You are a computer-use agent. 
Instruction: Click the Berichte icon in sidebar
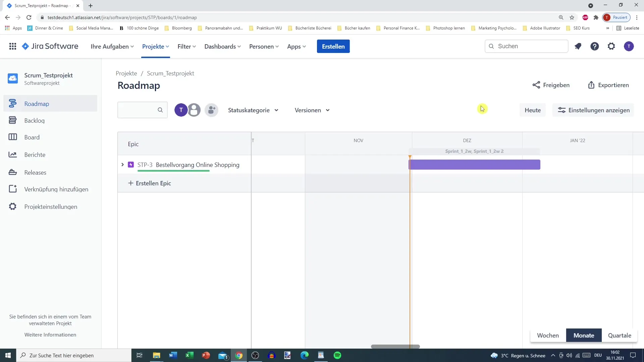12,155
